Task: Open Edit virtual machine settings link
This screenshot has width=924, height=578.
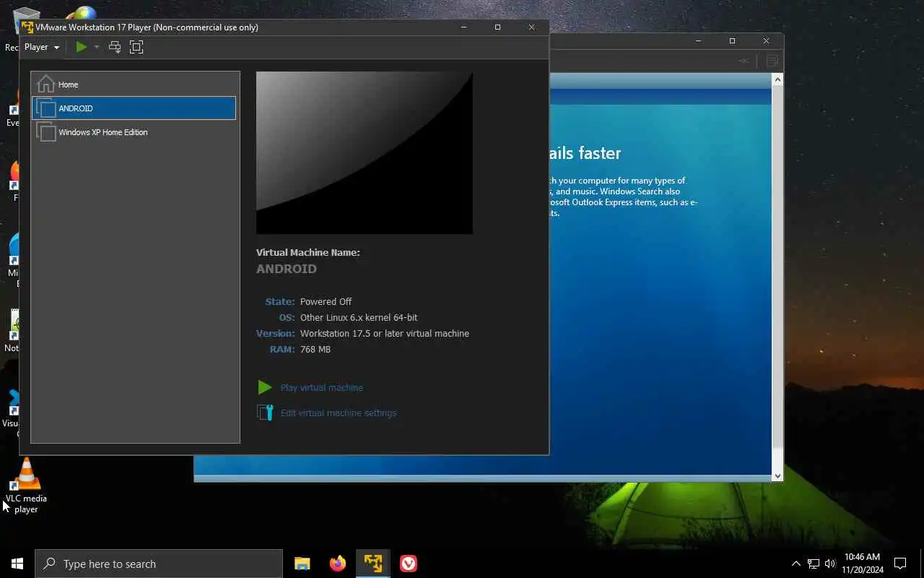Action: click(338, 413)
